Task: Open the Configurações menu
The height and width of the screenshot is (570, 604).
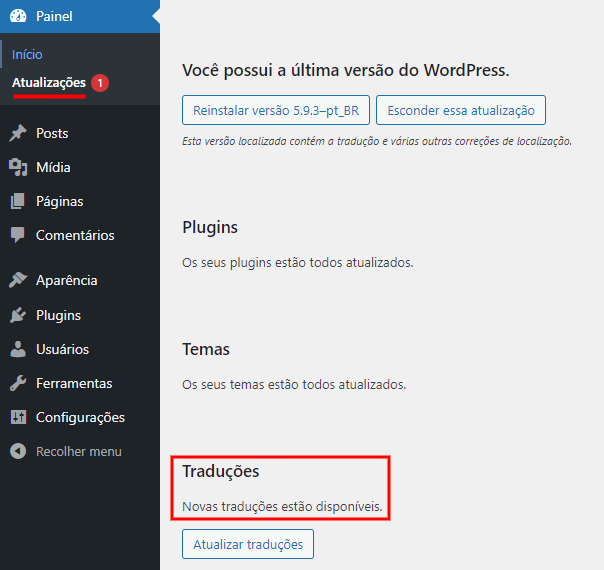Action: [80, 417]
